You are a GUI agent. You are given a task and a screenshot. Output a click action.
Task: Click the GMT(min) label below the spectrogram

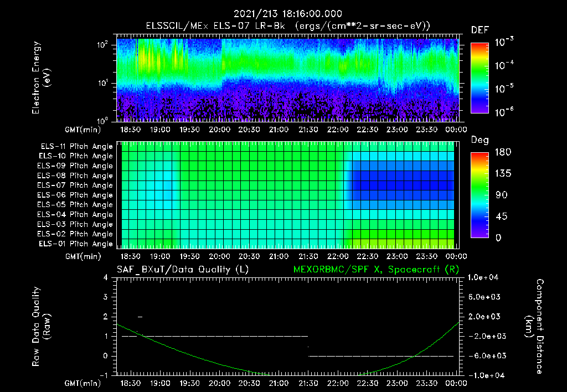click(83, 130)
